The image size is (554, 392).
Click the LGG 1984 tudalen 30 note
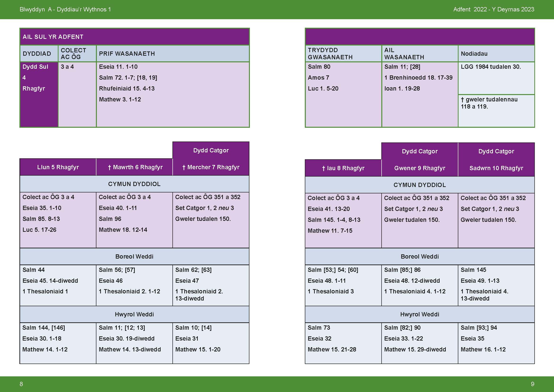[x=491, y=67]
